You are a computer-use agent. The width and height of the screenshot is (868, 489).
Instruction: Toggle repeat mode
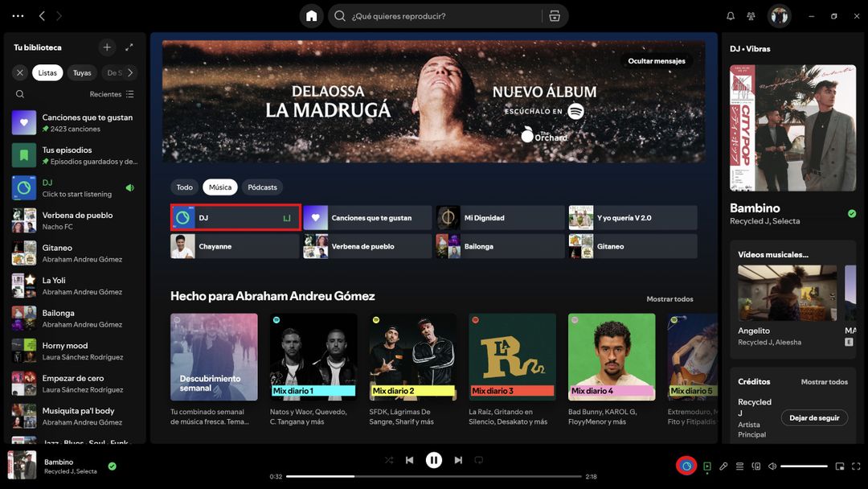(481, 460)
